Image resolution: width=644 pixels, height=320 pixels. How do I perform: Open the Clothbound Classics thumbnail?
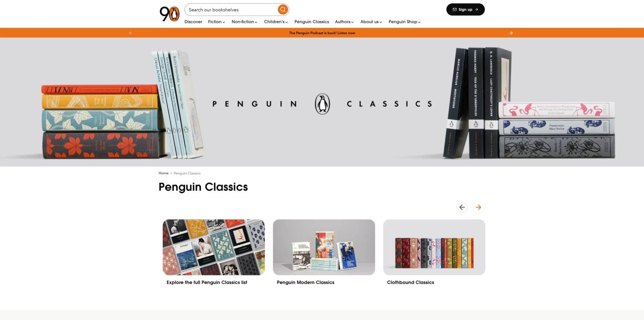(x=434, y=247)
